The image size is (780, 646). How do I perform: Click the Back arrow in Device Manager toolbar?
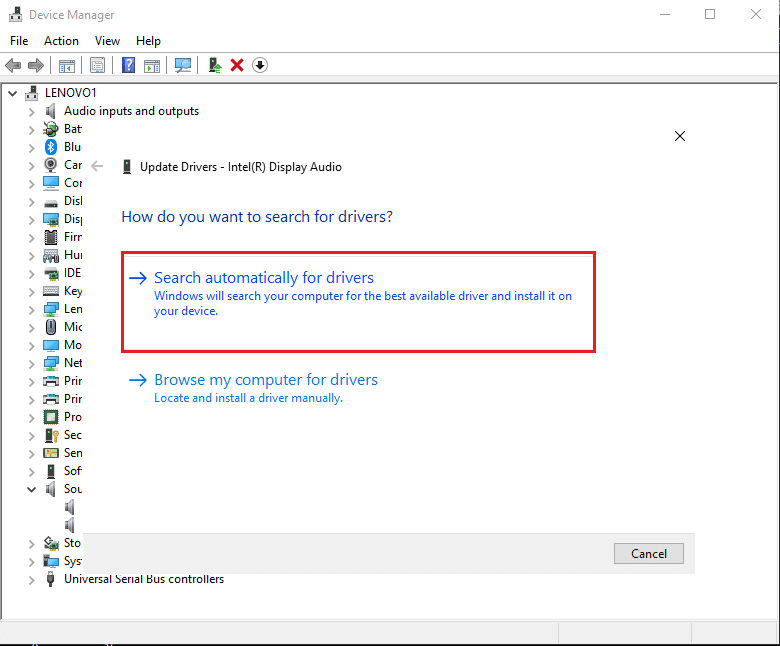[x=13, y=65]
